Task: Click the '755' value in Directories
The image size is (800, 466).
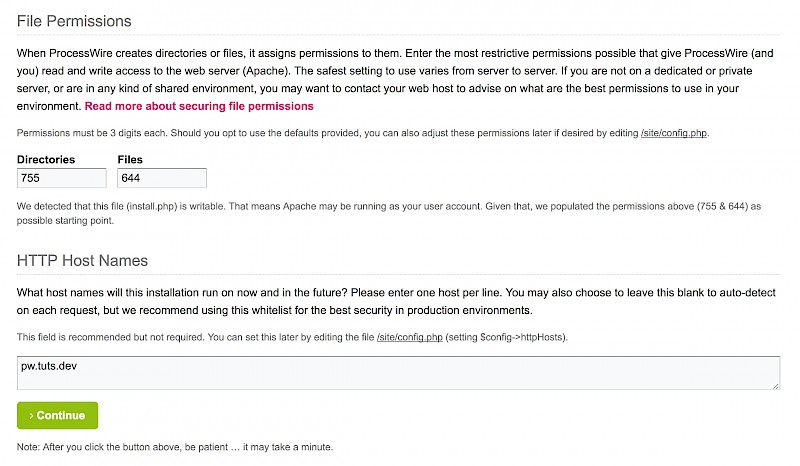Action: point(30,178)
